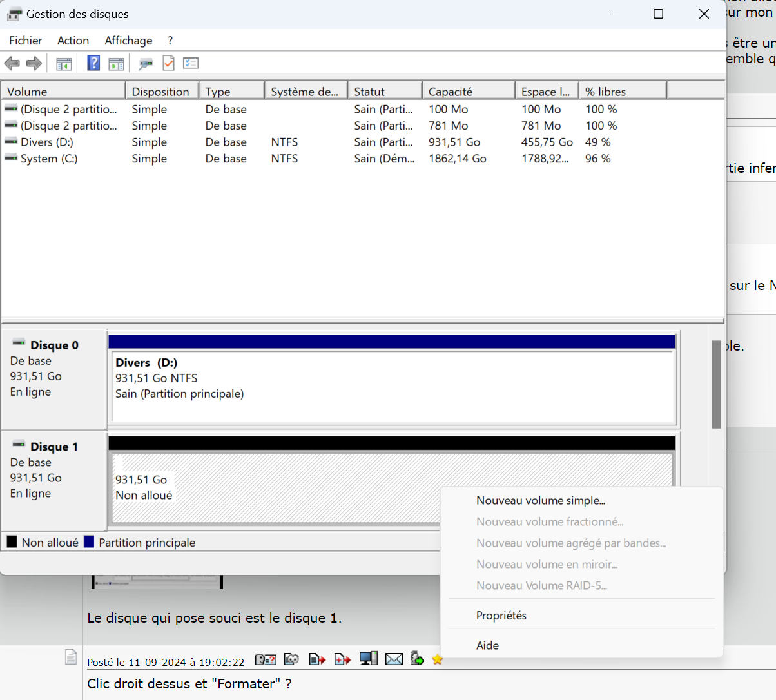Viewport: 776px width, 700px height.
Task: Open the Affichage menu
Action: [128, 41]
